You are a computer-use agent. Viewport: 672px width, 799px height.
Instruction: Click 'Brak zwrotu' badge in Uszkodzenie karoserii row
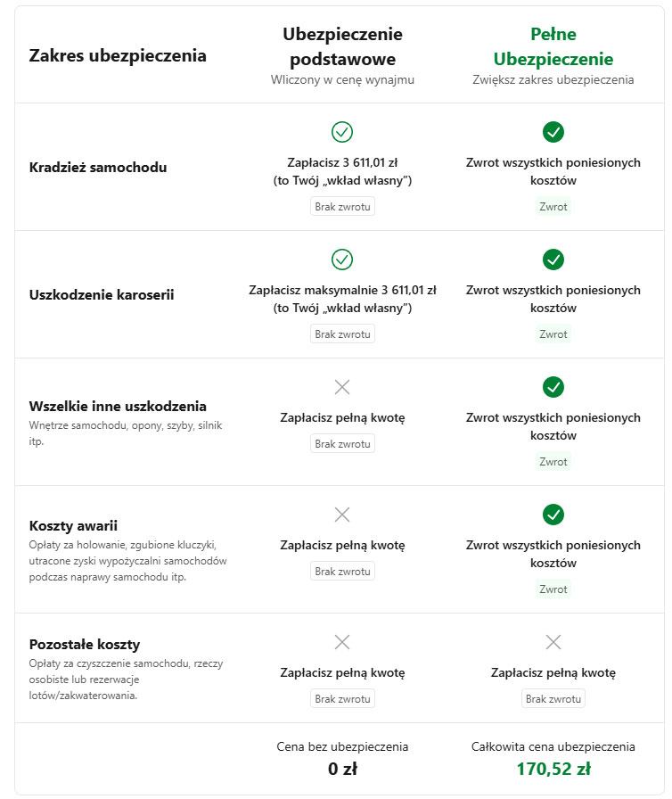pos(342,334)
